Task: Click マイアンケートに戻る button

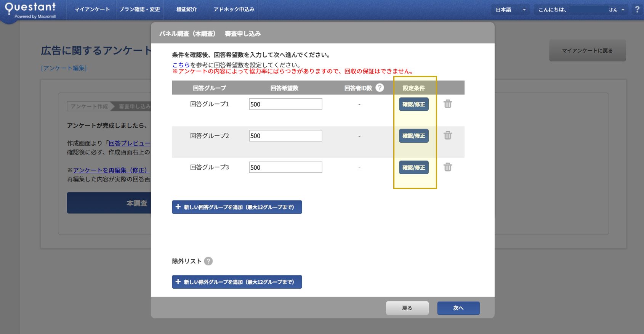Action: 587,50
